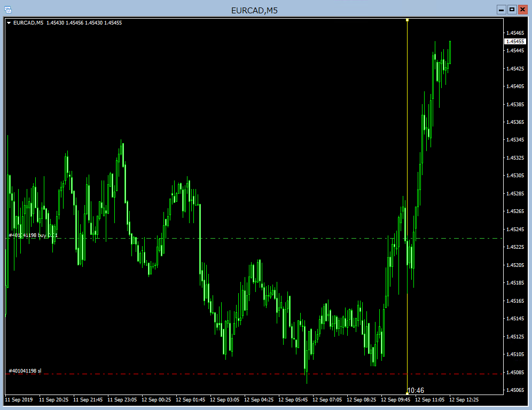Click price level 1.45305 on the scale

[515, 175]
